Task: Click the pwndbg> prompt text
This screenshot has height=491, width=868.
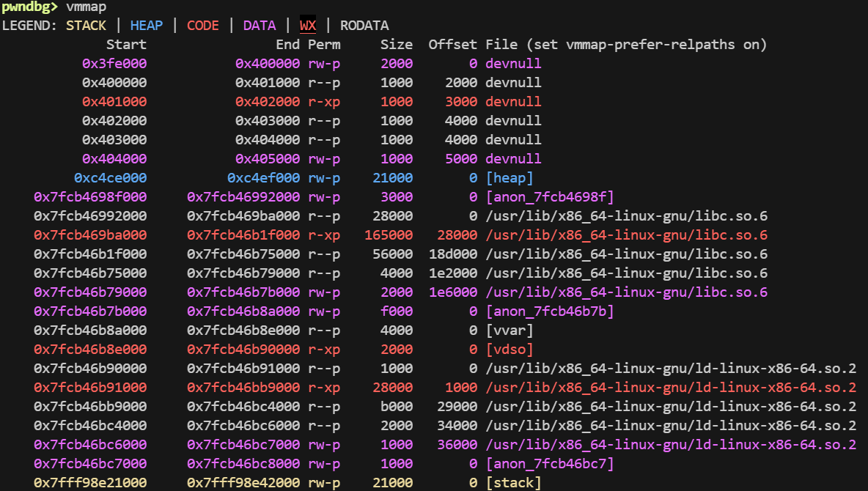Action: click(x=29, y=7)
